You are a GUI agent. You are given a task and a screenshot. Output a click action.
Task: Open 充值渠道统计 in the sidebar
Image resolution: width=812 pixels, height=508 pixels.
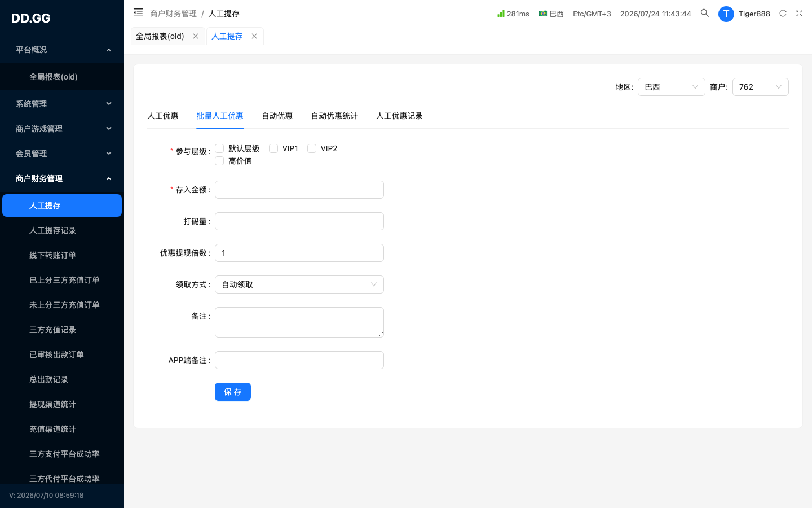pos(62,429)
